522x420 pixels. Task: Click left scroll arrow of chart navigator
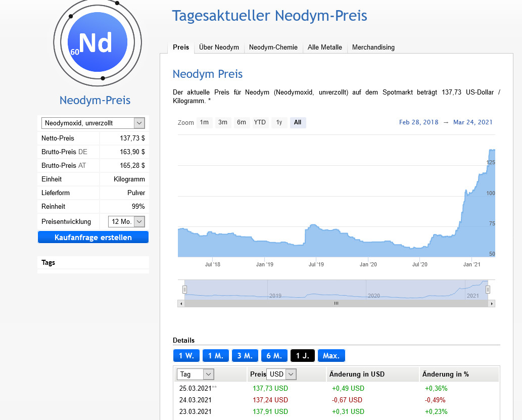[x=180, y=303]
